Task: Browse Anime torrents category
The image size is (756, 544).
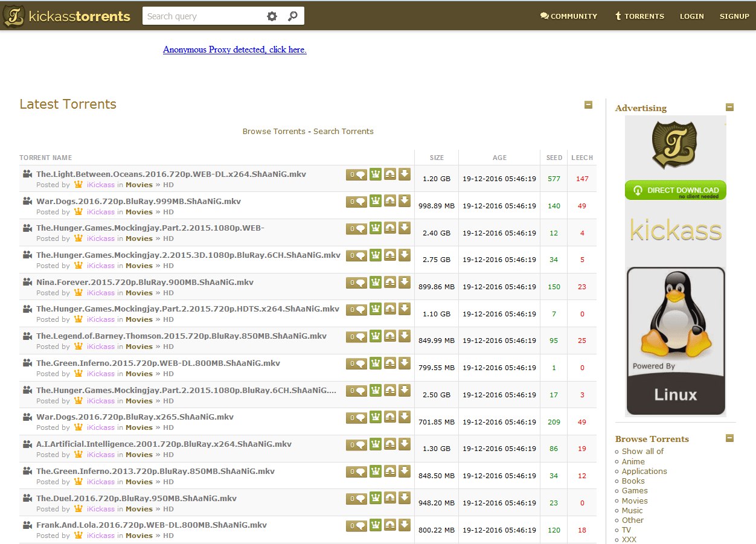Action: 633,461
